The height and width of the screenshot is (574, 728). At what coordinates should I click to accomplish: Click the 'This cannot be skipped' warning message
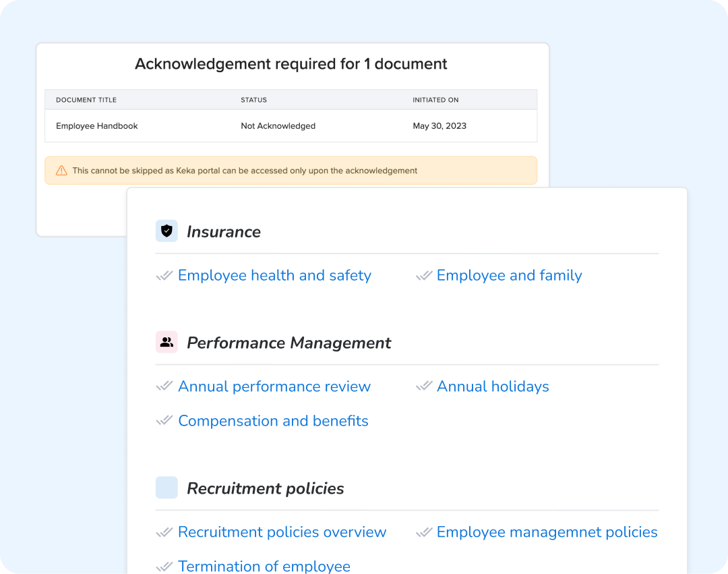pyautogui.click(x=245, y=171)
